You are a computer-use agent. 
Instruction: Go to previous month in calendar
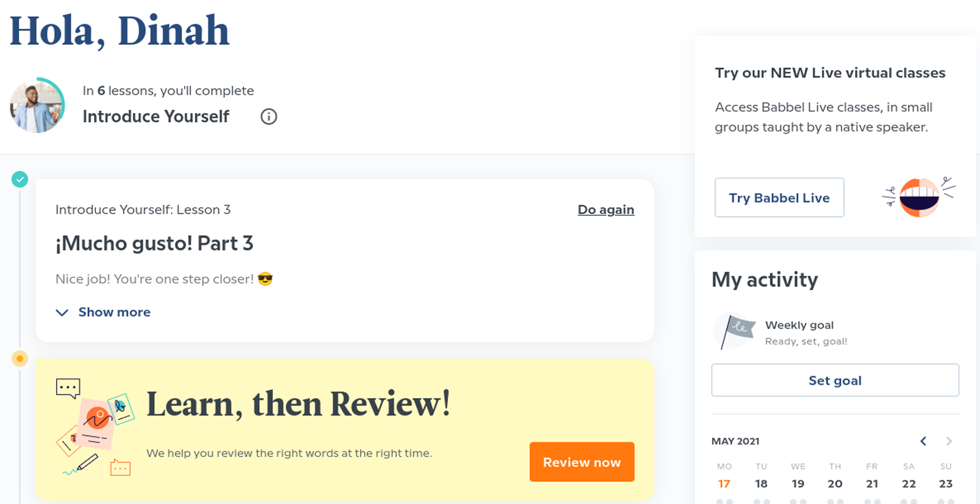point(923,441)
